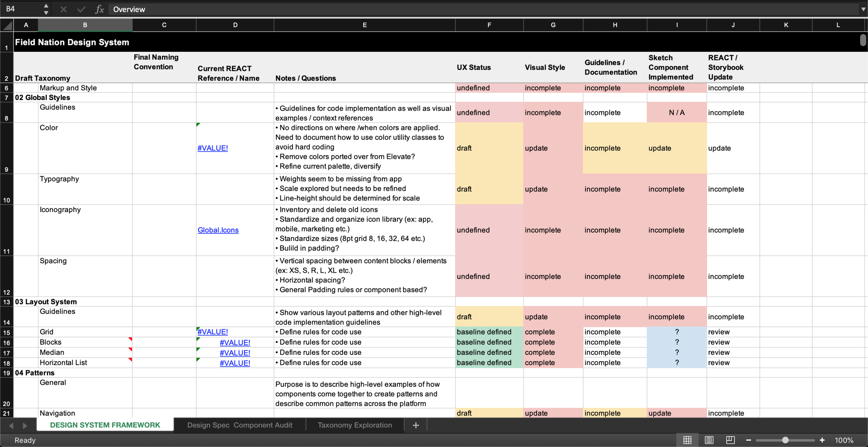Click the 100% zoom level
Viewport: 868px width, 447px height.
coord(844,440)
